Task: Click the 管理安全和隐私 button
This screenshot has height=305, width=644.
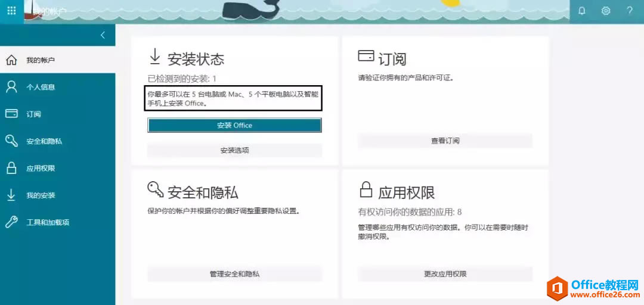Action: coord(234,274)
